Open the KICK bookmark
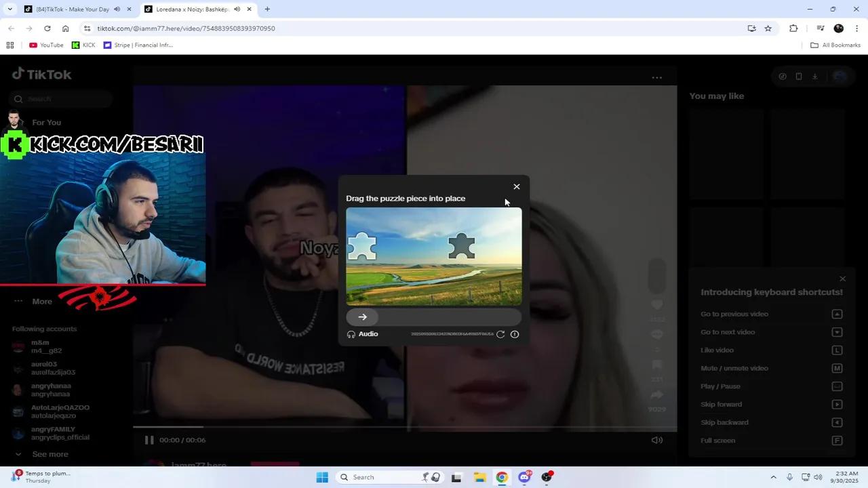The image size is (868, 488). [x=83, y=45]
